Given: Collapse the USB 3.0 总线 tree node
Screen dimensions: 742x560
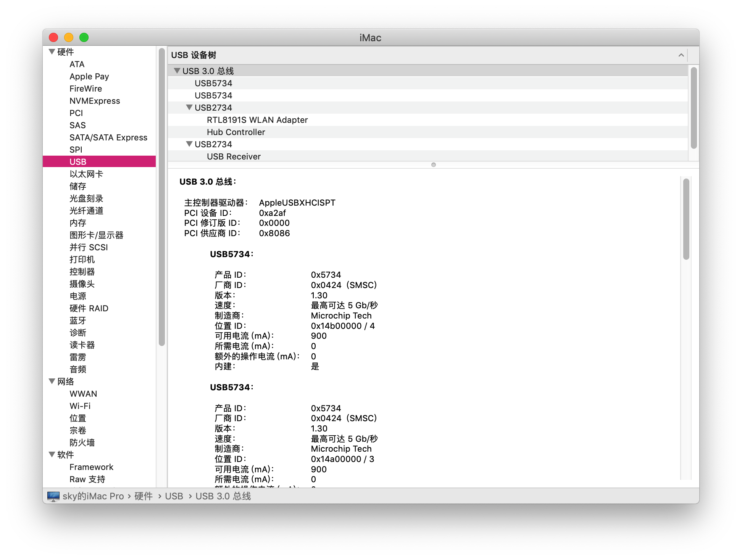Looking at the screenshot, I should pyautogui.click(x=177, y=71).
